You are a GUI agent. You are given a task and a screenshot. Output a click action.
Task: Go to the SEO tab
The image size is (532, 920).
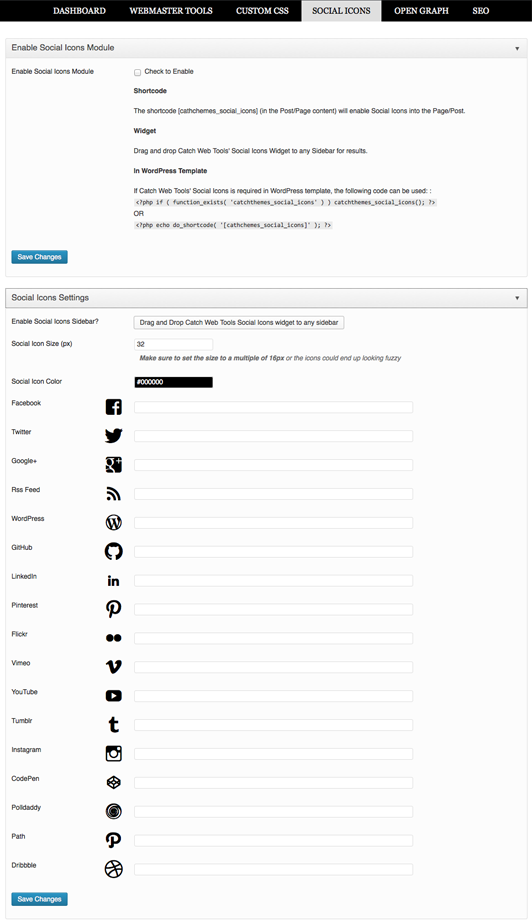click(x=480, y=11)
